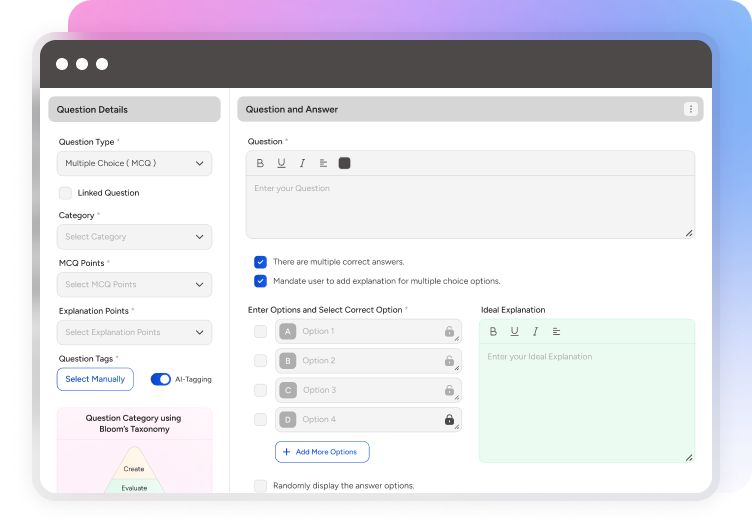This screenshot has height=527, width=752.
Task: Click Bold icon in Question toolbar
Action: click(x=260, y=163)
